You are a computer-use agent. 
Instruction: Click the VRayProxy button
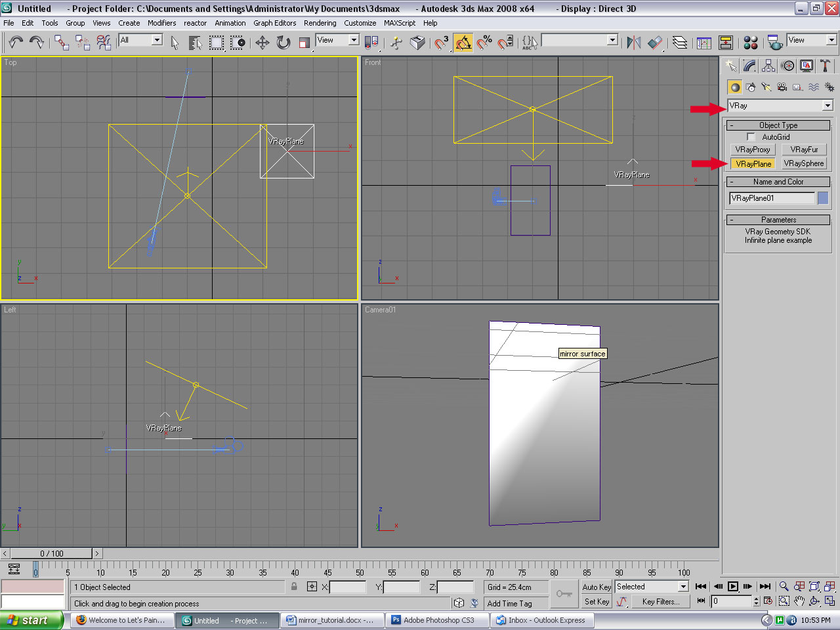(x=753, y=150)
